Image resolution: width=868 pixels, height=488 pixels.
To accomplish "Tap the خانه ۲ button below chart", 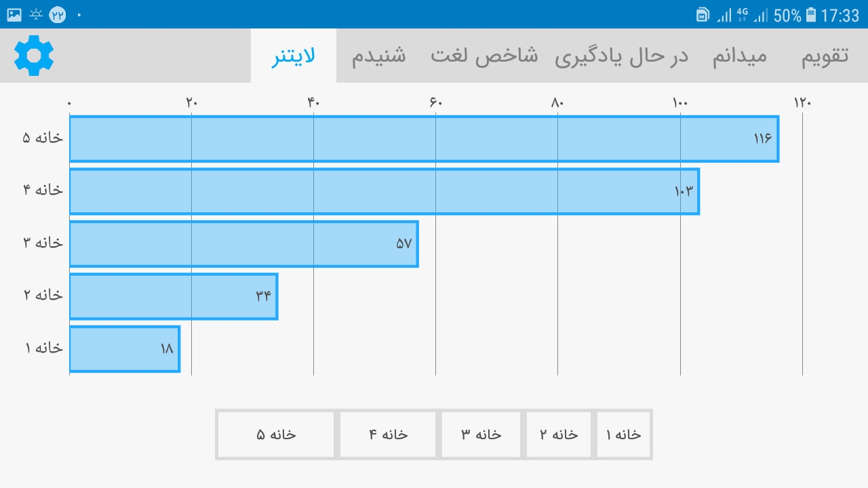I will 559,434.
